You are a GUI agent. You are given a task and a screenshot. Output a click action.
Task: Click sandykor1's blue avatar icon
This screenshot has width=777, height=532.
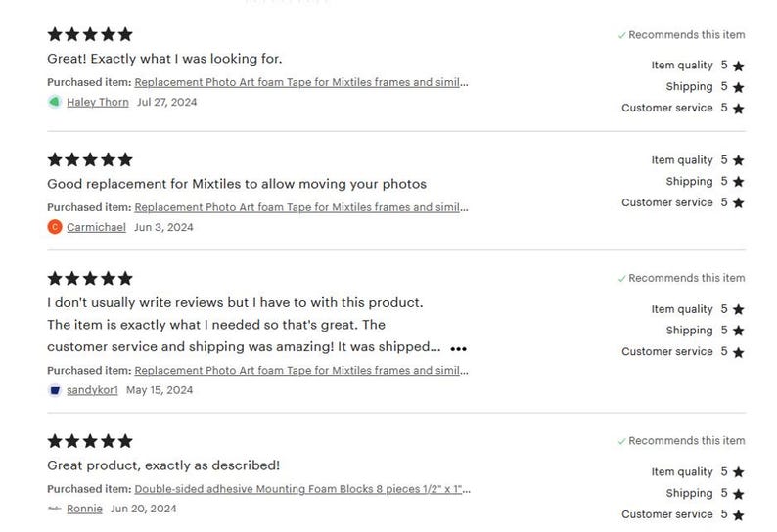(55, 390)
